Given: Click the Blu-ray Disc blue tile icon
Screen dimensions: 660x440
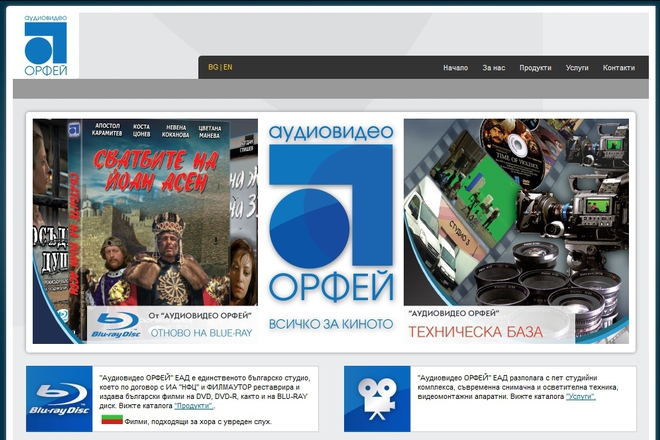Looking at the screenshot, I should point(59,399).
